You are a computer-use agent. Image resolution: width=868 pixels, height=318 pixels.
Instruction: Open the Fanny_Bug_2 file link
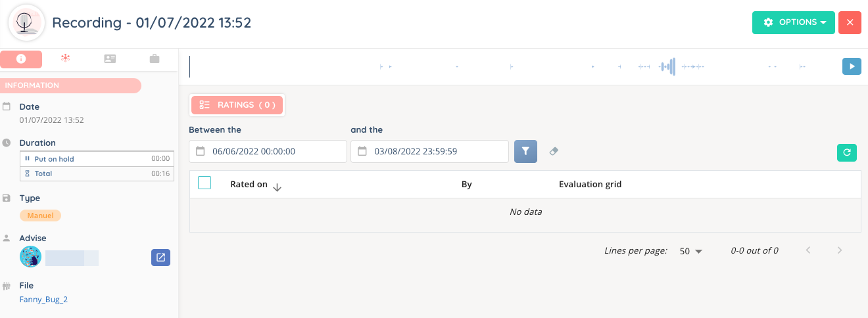[x=44, y=300]
